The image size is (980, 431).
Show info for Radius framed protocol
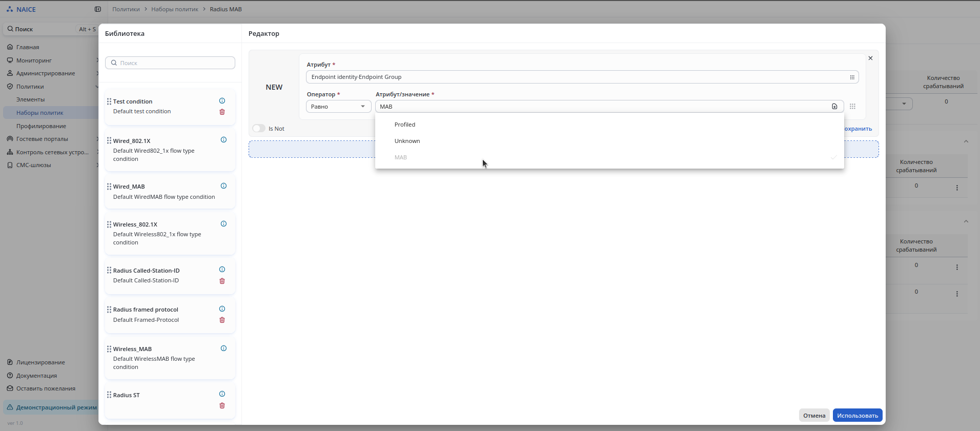click(x=222, y=309)
